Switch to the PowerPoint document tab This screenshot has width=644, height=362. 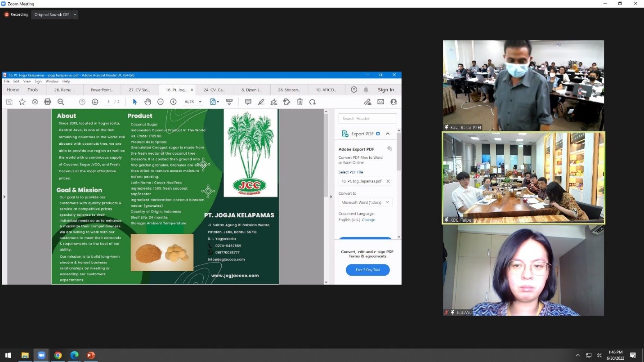pyautogui.click(x=102, y=89)
